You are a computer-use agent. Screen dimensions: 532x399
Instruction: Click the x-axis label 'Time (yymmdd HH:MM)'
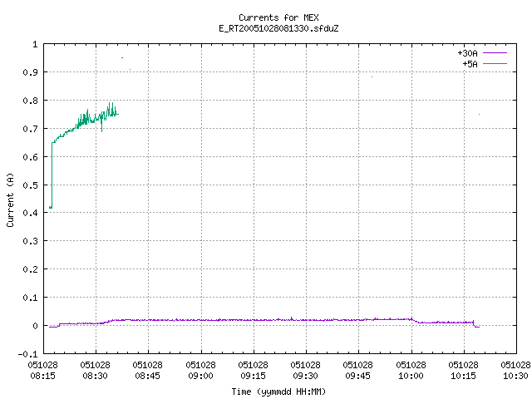coord(278,392)
